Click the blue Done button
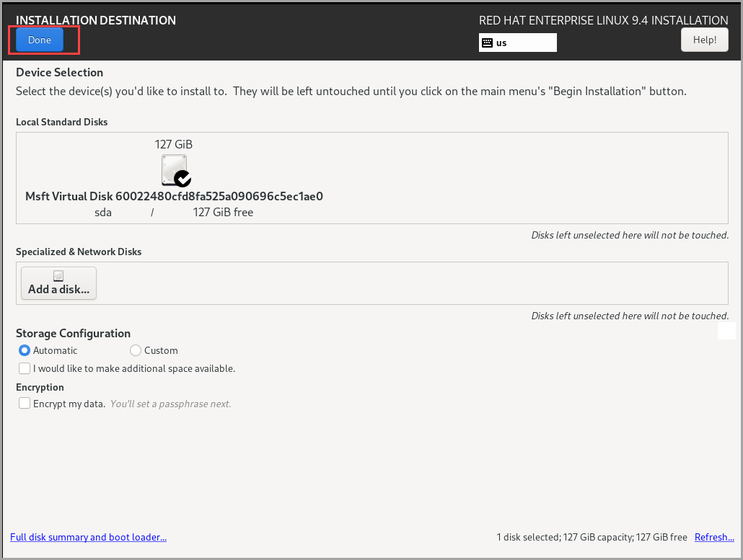The height and width of the screenshot is (560, 743). 40,40
